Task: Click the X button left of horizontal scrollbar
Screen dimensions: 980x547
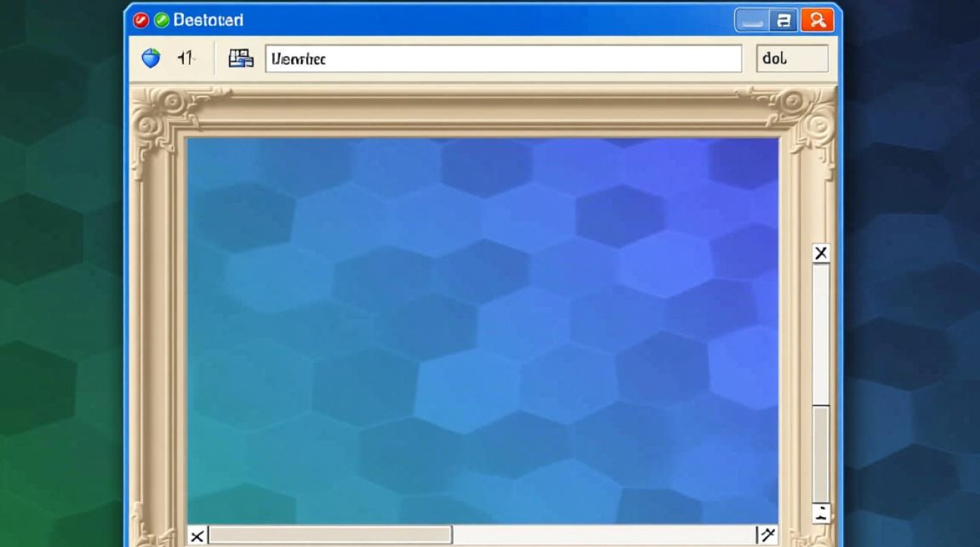Action: pyautogui.click(x=197, y=537)
